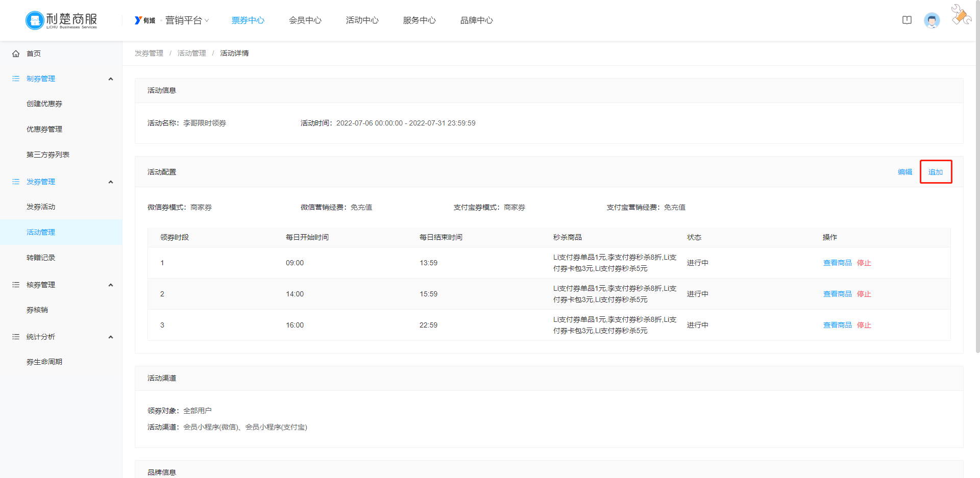Click 停止 for the 16:00 period
The width and height of the screenshot is (980, 478).
click(x=864, y=325)
